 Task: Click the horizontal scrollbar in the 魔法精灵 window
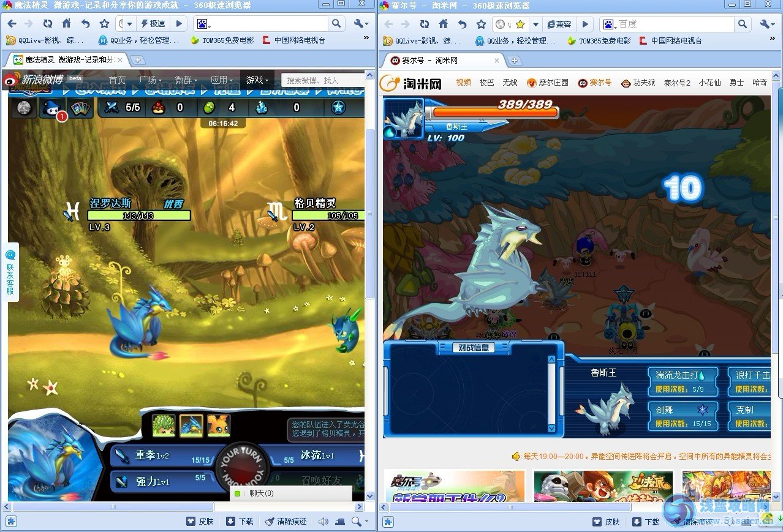(113, 507)
